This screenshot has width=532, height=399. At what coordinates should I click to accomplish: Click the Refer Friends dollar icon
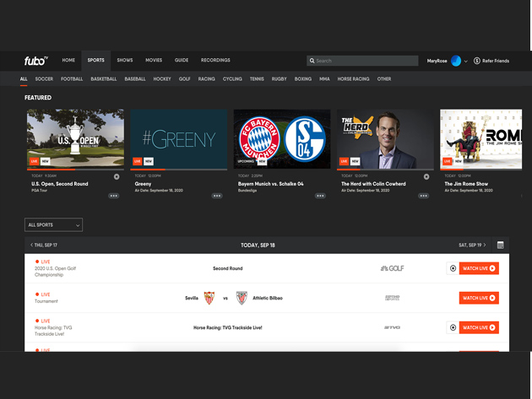[477, 61]
